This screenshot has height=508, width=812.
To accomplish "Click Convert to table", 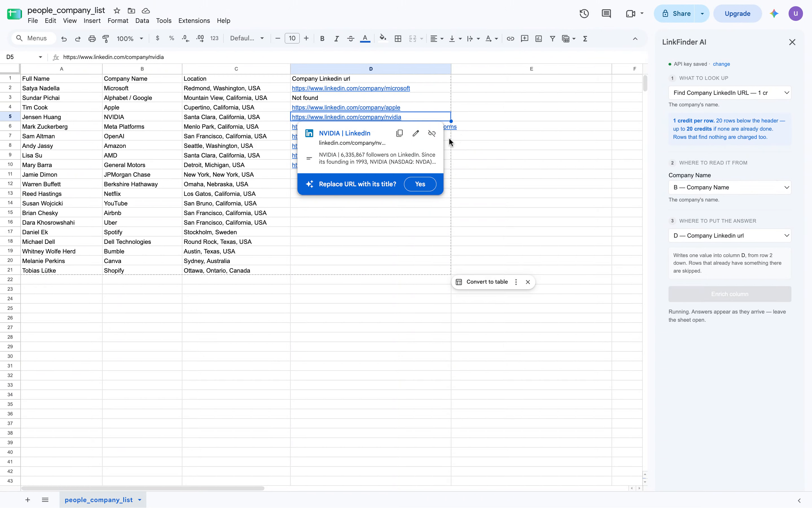I will pos(487,282).
